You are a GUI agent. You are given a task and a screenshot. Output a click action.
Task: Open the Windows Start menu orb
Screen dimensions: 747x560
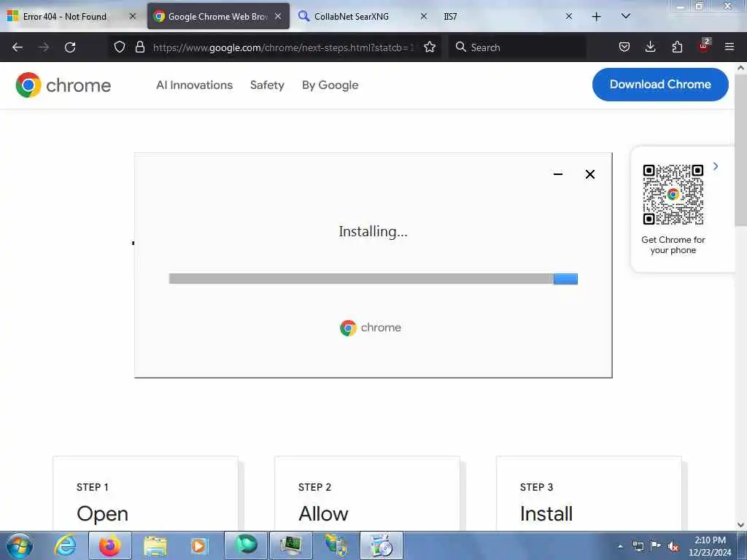pyautogui.click(x=20, y=545)
